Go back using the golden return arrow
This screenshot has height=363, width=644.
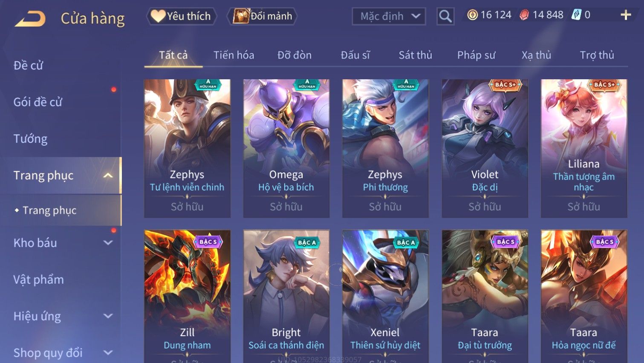click(x=30, y=19)
